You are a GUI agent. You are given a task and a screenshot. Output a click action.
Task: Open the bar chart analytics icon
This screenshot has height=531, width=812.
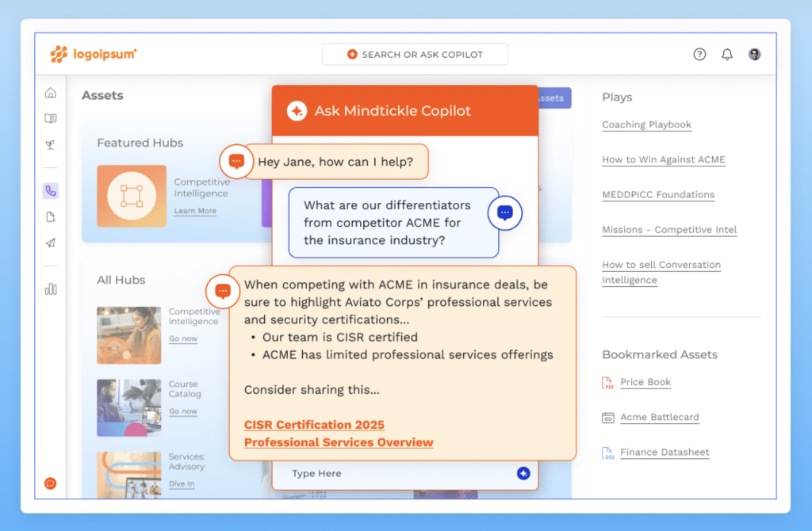point(50,288)
